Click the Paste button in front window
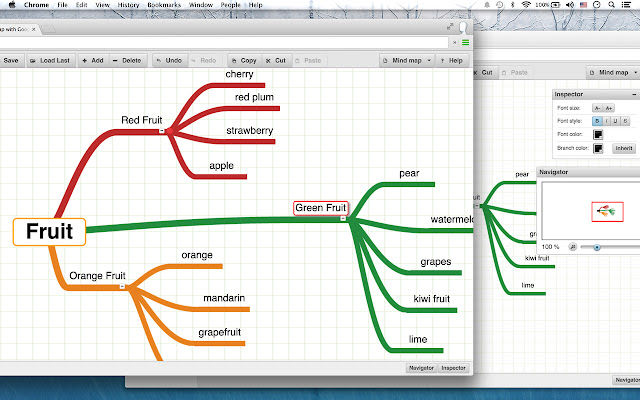The image size is (640, 400). pyautogui.click(x=309, y=60)
